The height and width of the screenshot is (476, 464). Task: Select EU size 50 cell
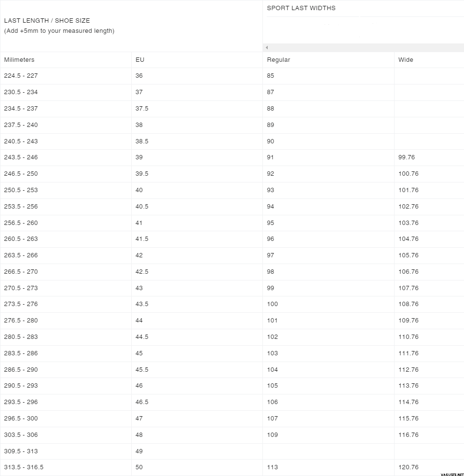[x=139, y=467]
